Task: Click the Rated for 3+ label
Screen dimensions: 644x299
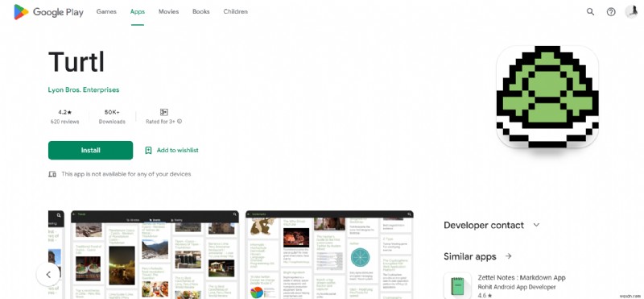Action: click(x=160, y=122)
